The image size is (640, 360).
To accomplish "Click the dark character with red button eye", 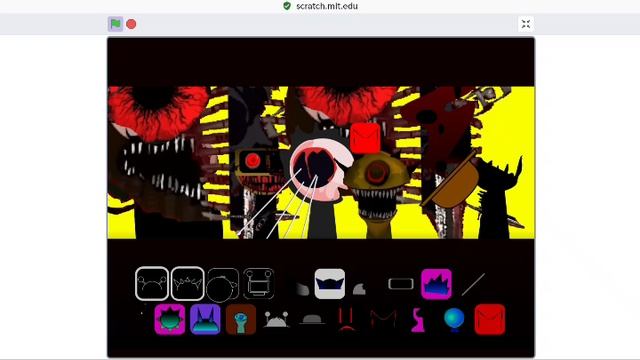I will pyautogui.click(x=260, y=171).
